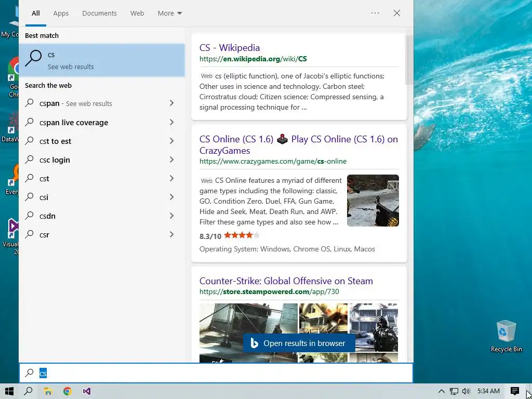Close the search panel with X

point(396,13)
